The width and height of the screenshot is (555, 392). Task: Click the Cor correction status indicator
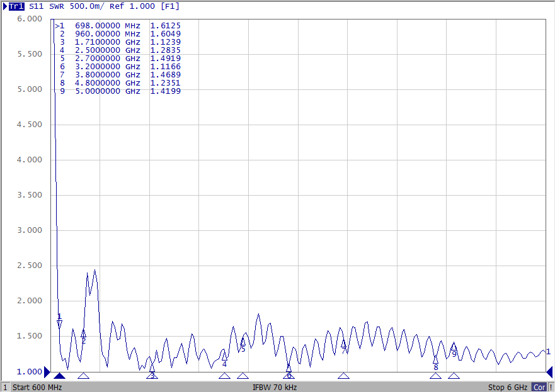pyautogui.click(x=539, y=388)
